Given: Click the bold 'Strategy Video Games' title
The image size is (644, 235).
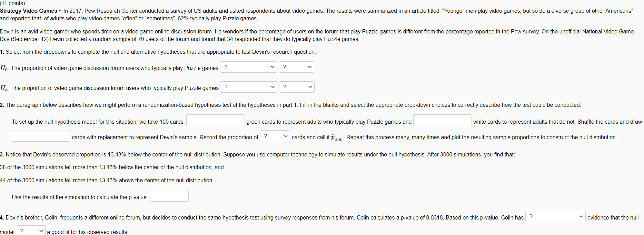Looking at the screenshot, I should tap(29, 11).
